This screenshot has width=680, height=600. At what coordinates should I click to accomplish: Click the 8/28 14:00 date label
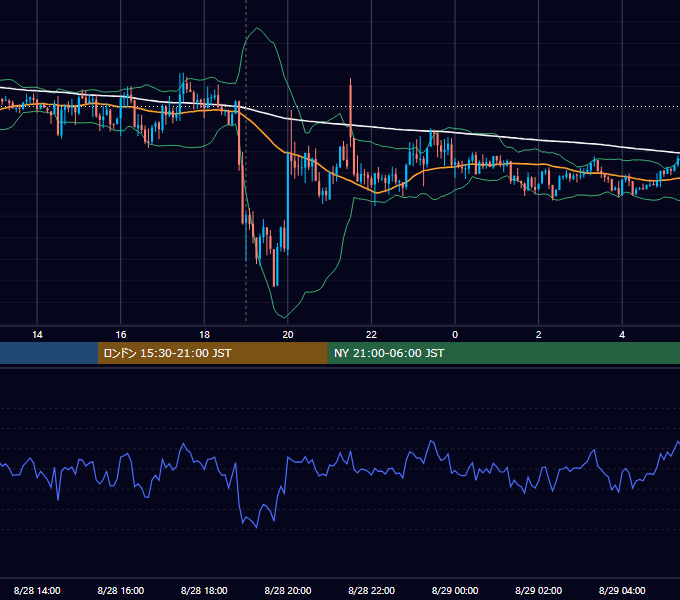pyautogui.click(x=37, y=590)
